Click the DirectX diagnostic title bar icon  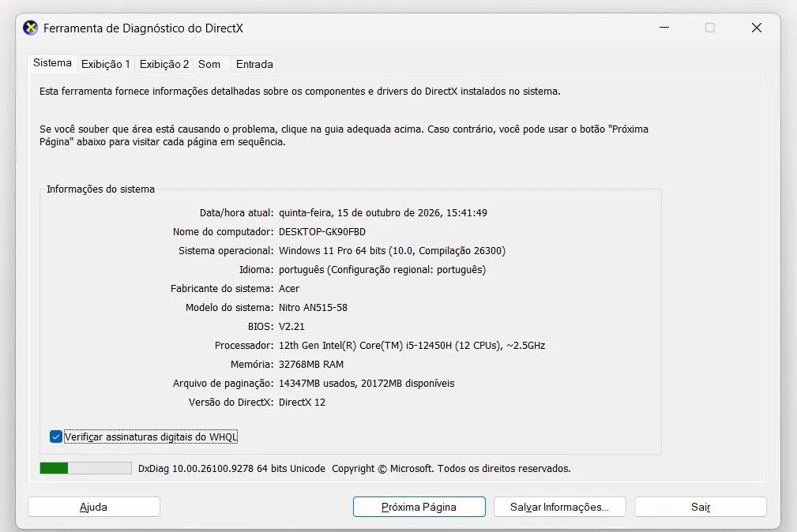point(31,28)
